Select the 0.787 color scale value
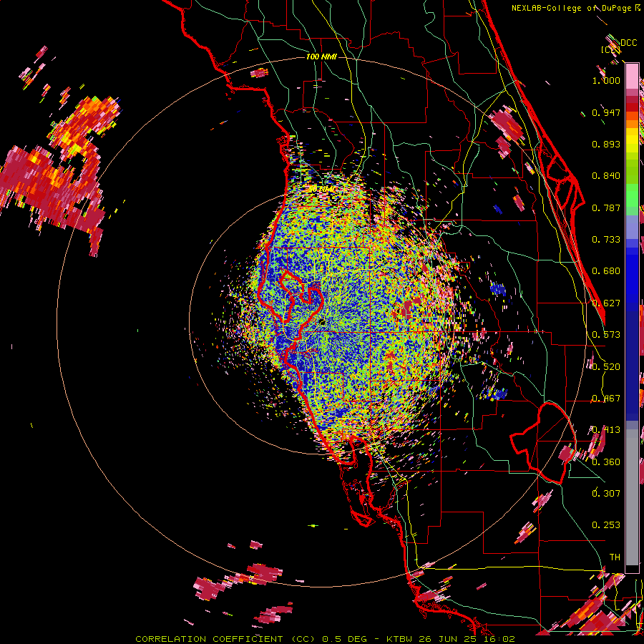The width and height of the screenshot is (644, 644). (x=606, y=208)
